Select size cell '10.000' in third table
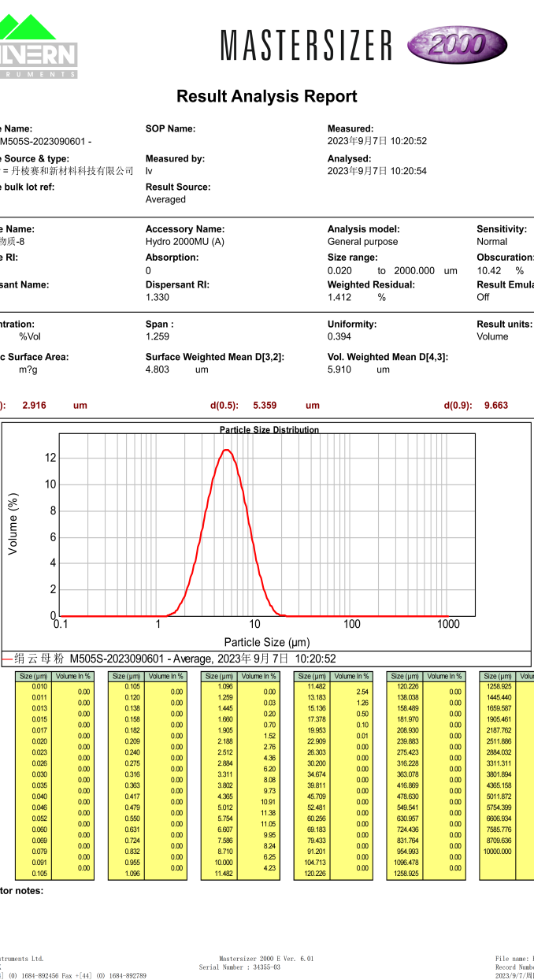534x980 pixels. (x=224, y=863)
